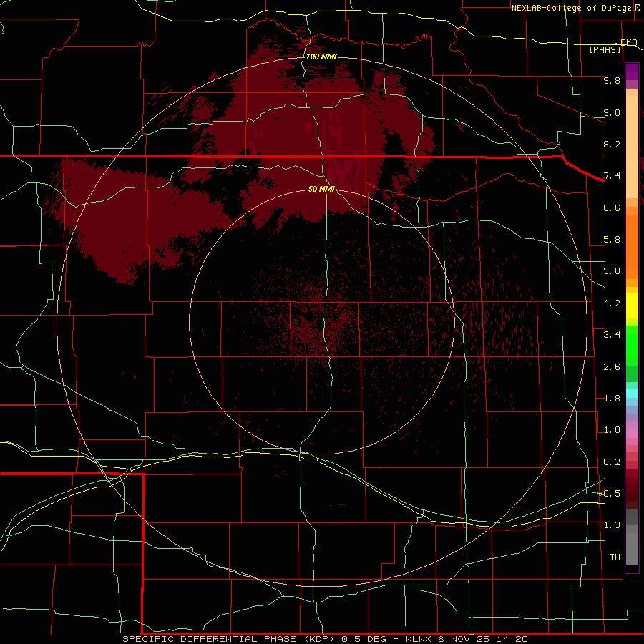Click the 7.4 value on the color scale

click(x=612, y=176)
